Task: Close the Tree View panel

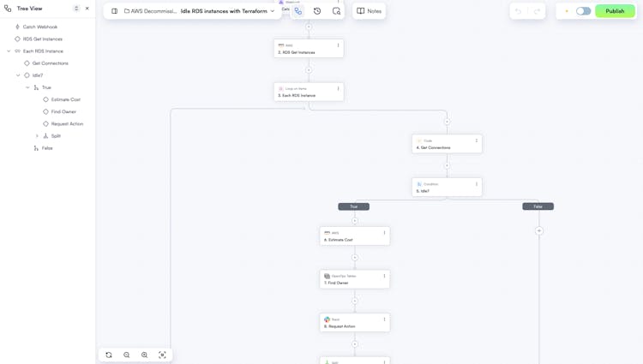Action: pos(87,9)
